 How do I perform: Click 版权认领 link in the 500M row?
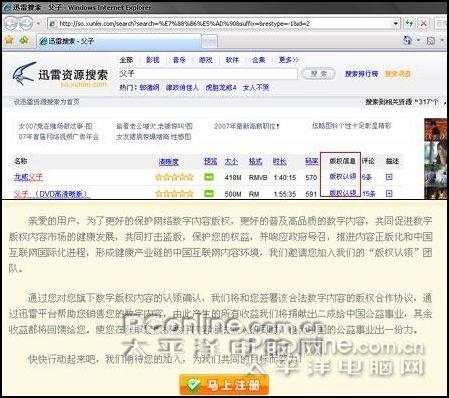tap(343, 193)
